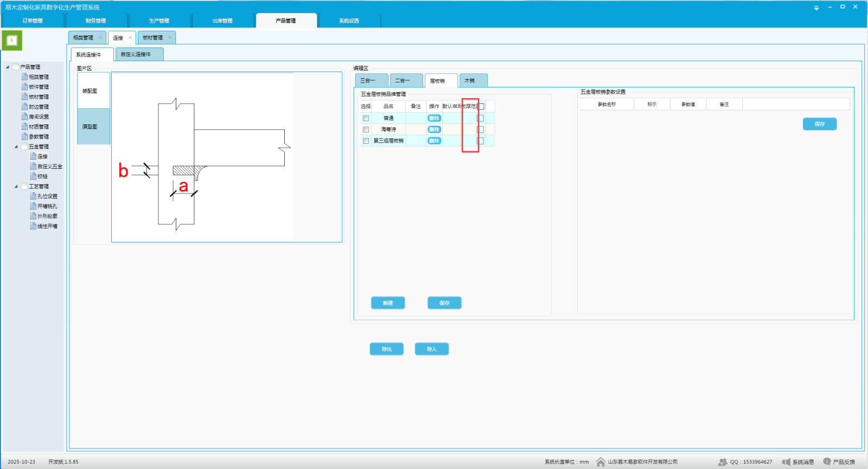The width and height of the screenshot is (868, 469).
Task: Select the 装配图 image thumbnail option
Action: 93,91
